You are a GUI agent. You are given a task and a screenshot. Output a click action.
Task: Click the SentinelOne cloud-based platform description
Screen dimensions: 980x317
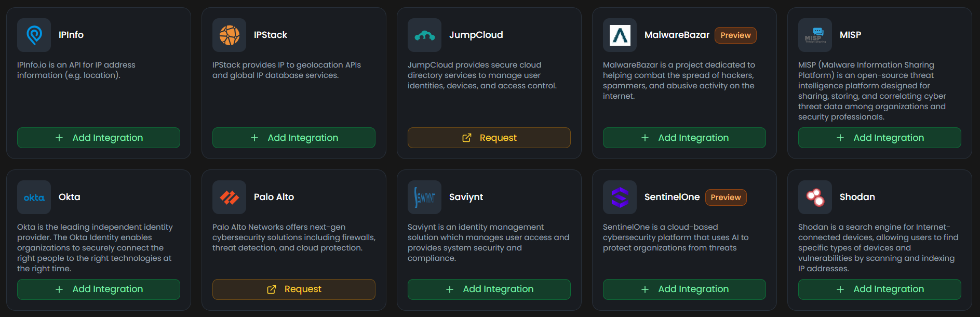point(676,237)
